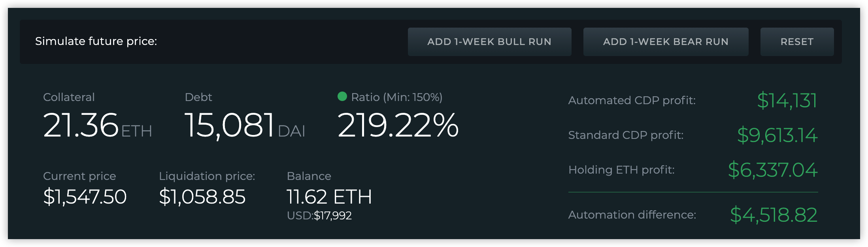
Task: Click the "Collateral" heading label
Action: (69, 97)
